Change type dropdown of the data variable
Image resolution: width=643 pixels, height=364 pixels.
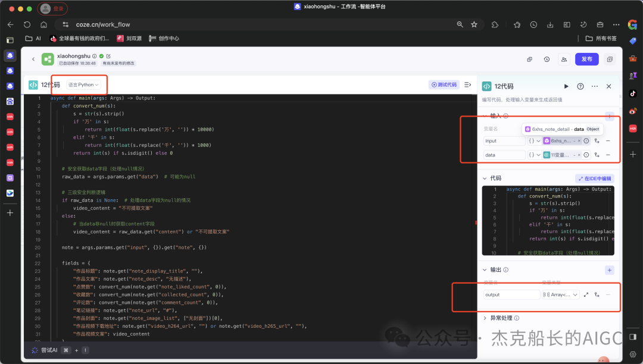tap(534, 155)
